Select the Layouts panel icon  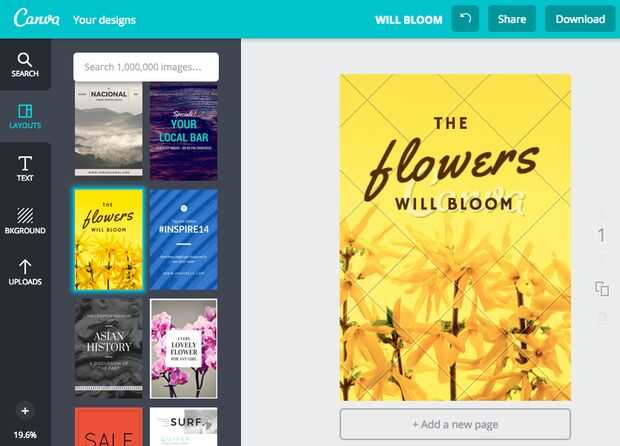tap(25, 117)
